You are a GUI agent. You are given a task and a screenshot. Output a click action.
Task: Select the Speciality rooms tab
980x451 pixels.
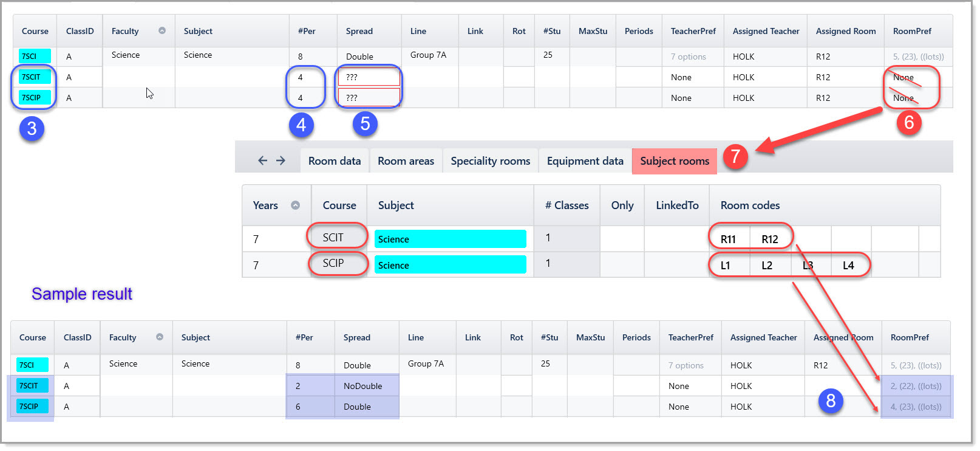[x=490, y=161]
